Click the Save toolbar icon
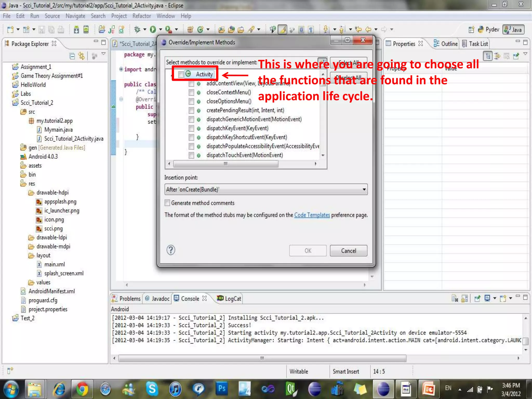Screen dimensions: 532x399 (42, 30)
